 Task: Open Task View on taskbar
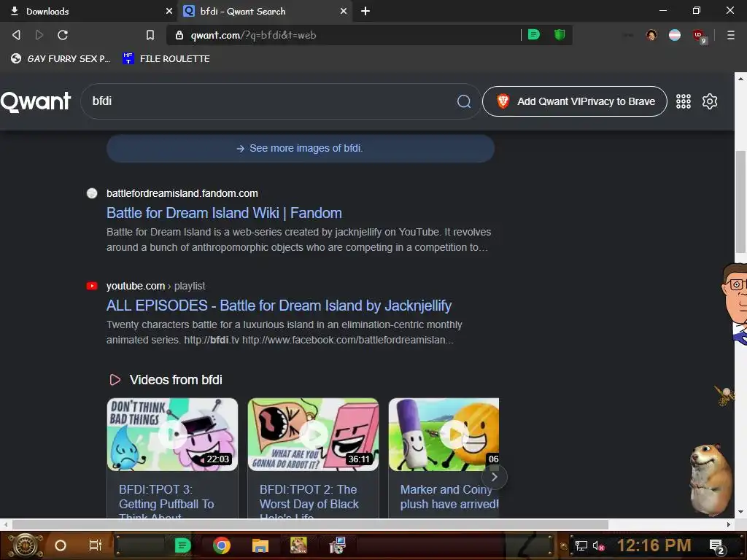pyautogui.click(x=96, y=545)
